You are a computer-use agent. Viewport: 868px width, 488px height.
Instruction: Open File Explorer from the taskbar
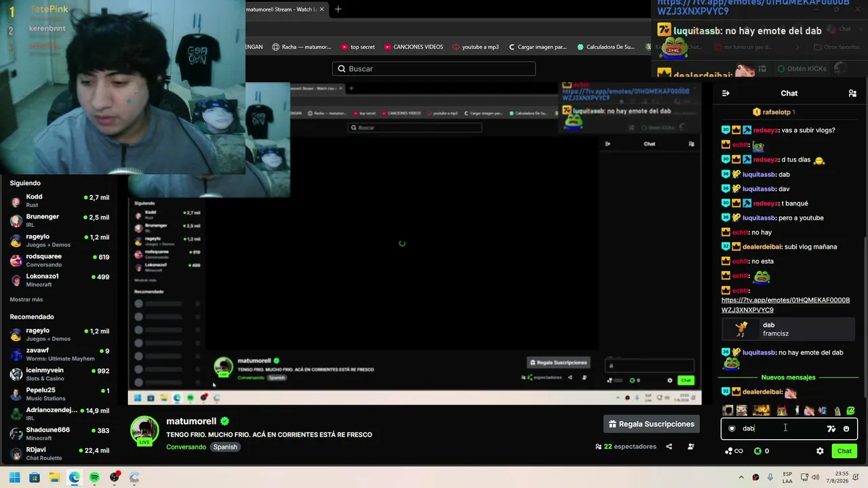point(54,477)
